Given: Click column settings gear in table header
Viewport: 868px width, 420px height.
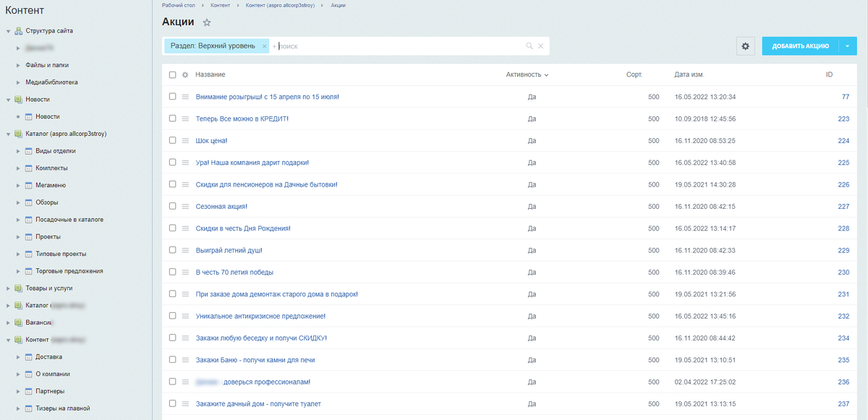Looking at the screenshot, I should [185, 75].
